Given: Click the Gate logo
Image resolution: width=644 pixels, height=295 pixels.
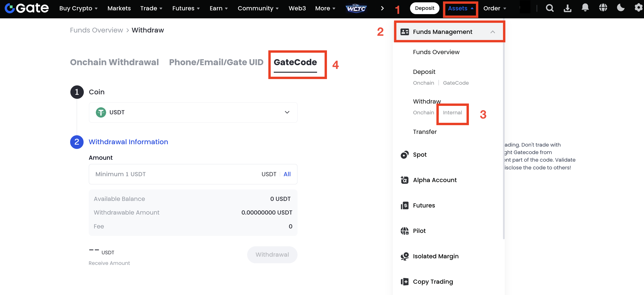Looking at the screenshot, I should tap(27, 8).
